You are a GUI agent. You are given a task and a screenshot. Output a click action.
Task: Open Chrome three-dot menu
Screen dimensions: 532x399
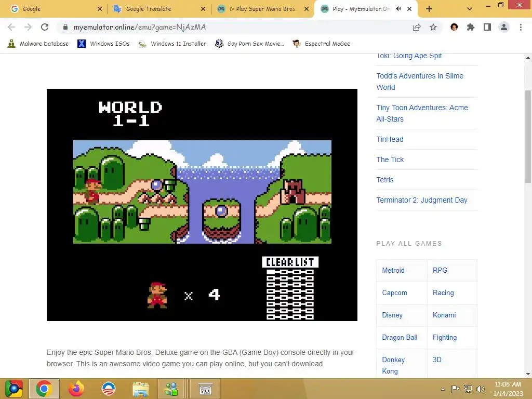(x=521, y=27)
